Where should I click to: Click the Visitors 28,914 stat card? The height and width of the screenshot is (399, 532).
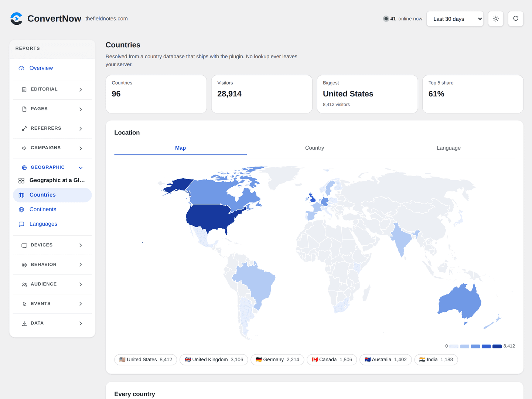[x=262, y=94]
